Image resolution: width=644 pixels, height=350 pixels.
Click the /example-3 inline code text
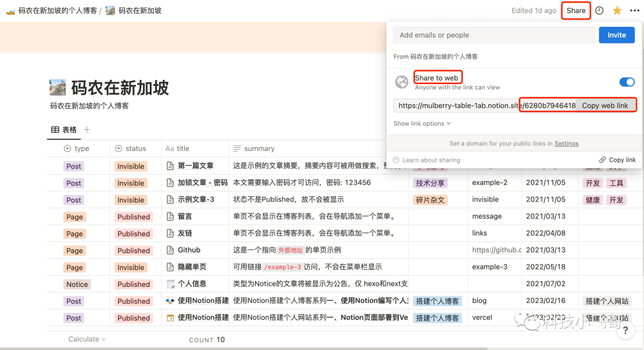click(x=282, y=267)
